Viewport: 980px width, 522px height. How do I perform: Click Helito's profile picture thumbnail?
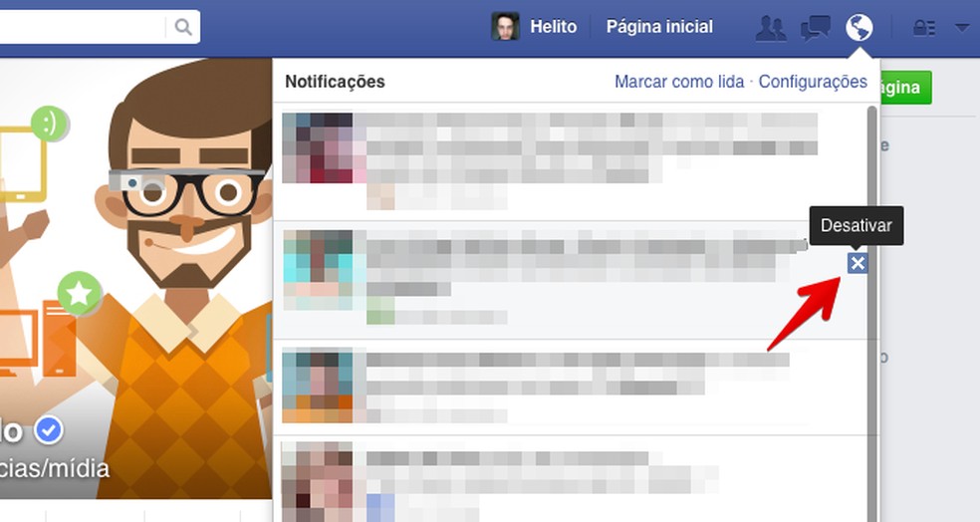pyautogui.click(x=505, y=27)
